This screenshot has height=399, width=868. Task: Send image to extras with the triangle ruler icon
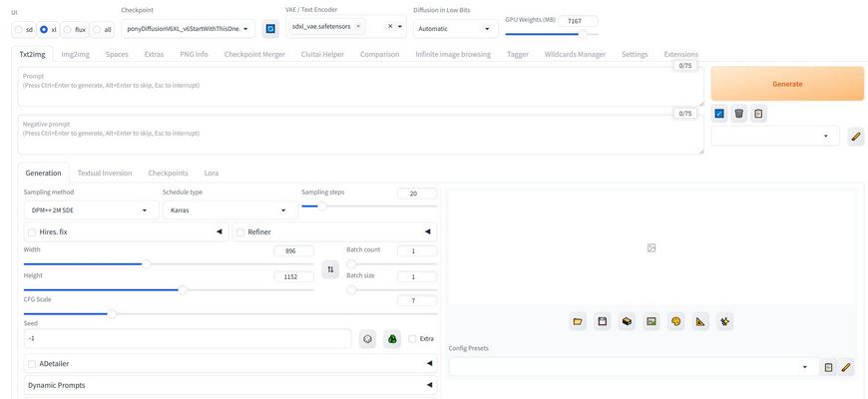coord(700,321)
